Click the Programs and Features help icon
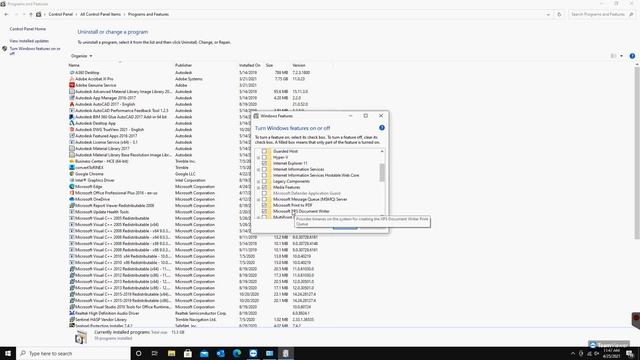This screenshot has width=640, height=360. point(632,56)
